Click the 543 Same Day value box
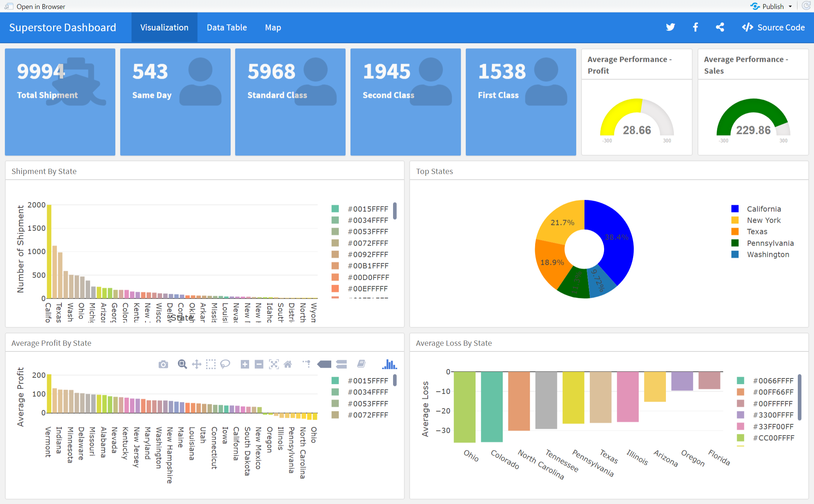814x504 pixels. coord(175,102)
